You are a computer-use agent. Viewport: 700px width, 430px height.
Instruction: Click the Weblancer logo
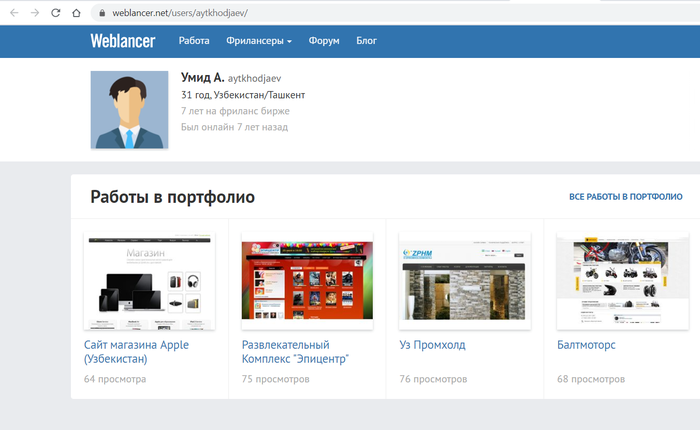click(x=123, y=41)
